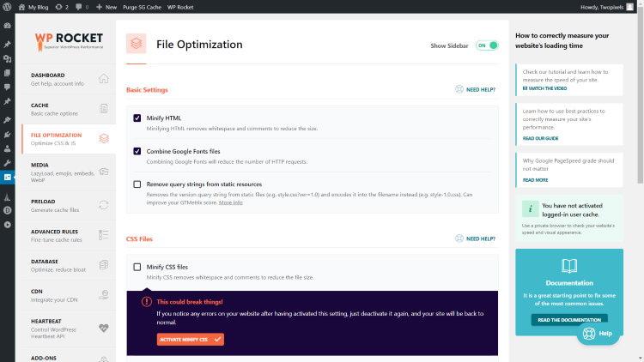Open the Dashboard tab in WP Rocket
The height and width of the screenshot is (362, 644).
click(x=69, y=79)
